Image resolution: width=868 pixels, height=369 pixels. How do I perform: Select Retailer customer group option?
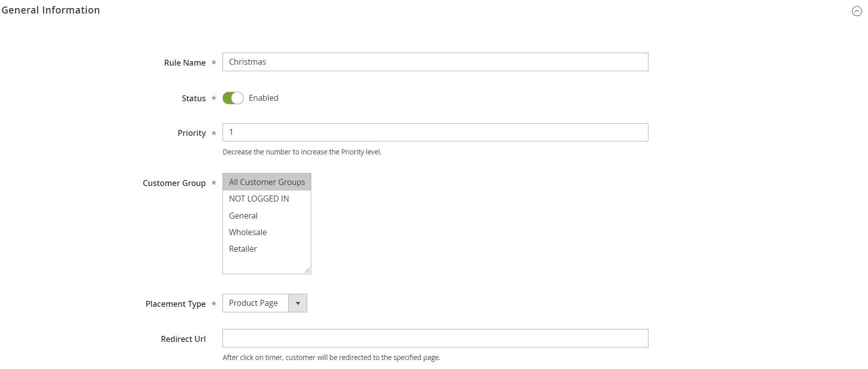tap(267, 249)
